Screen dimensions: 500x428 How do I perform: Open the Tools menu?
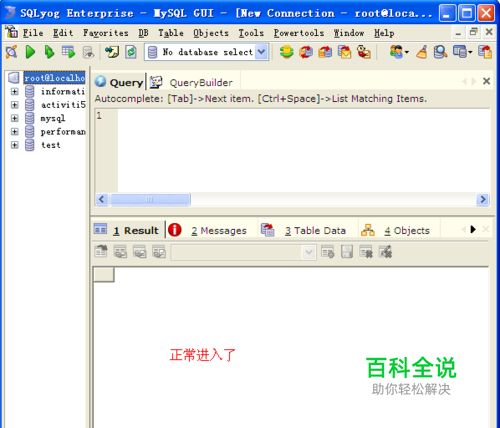tap(251, 33)
